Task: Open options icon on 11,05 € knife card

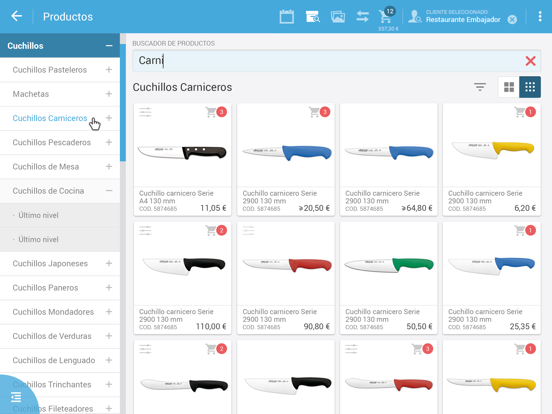Action: [145, 112]
